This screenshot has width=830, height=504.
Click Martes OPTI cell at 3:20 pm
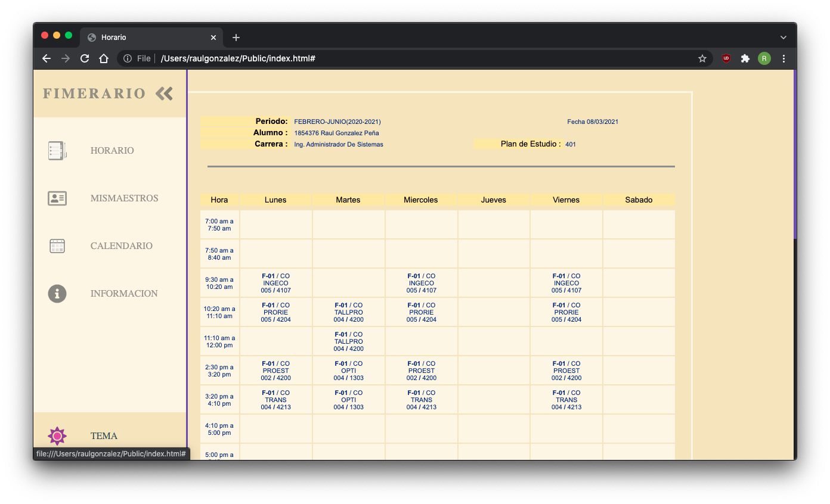pyautogui.click(x=348, y=400)
